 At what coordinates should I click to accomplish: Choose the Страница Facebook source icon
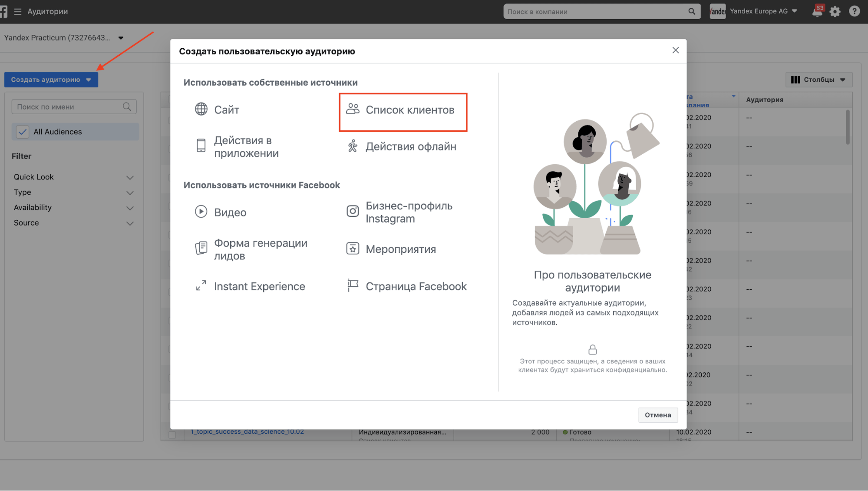353,286
